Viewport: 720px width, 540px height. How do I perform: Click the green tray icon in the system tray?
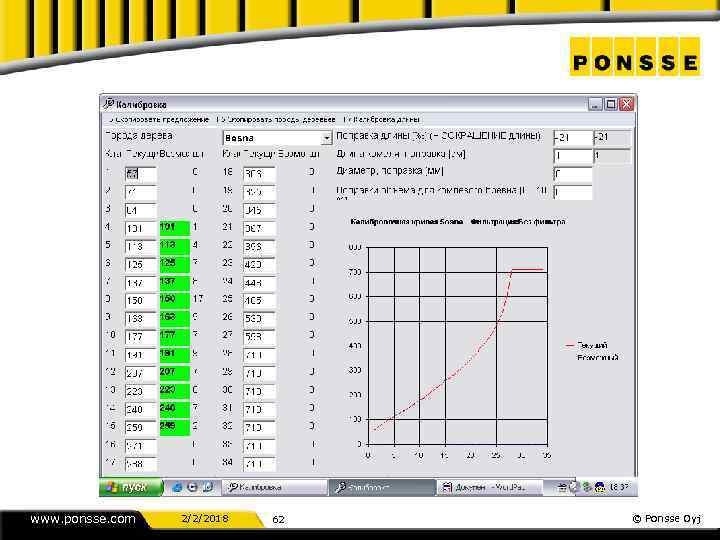pos(586,487)
